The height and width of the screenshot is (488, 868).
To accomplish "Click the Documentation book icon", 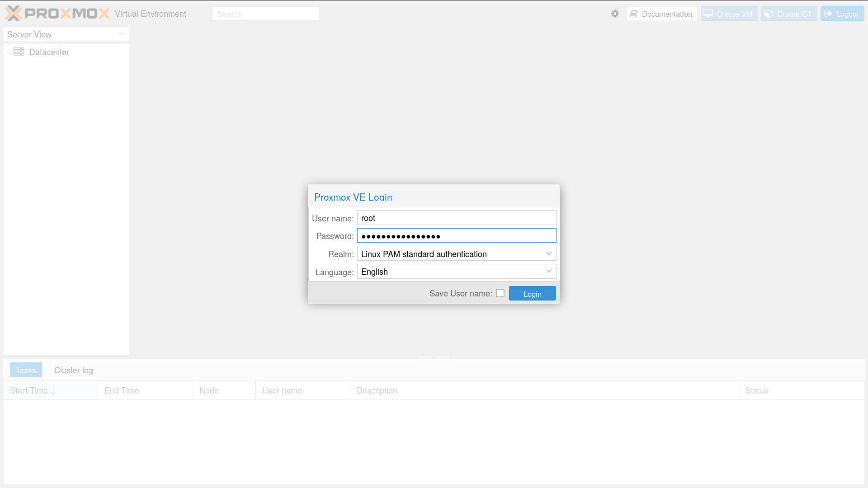I will (634, 14).
